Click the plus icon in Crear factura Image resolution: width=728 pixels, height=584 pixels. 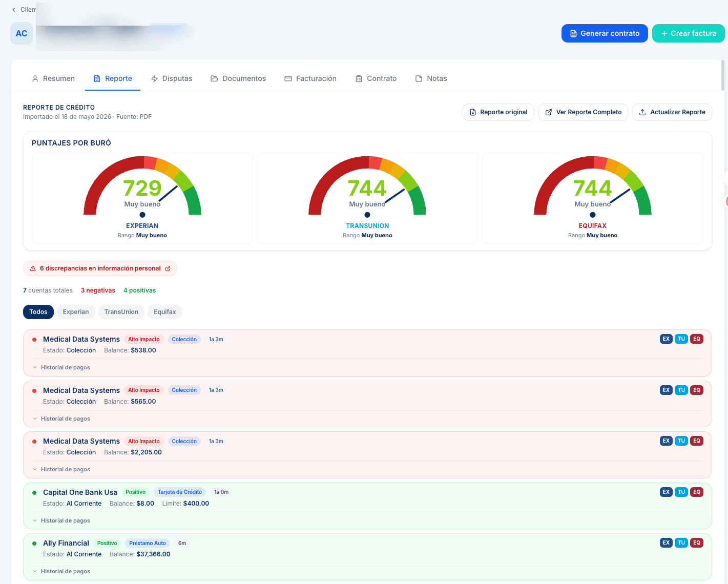tap(664, 33)
